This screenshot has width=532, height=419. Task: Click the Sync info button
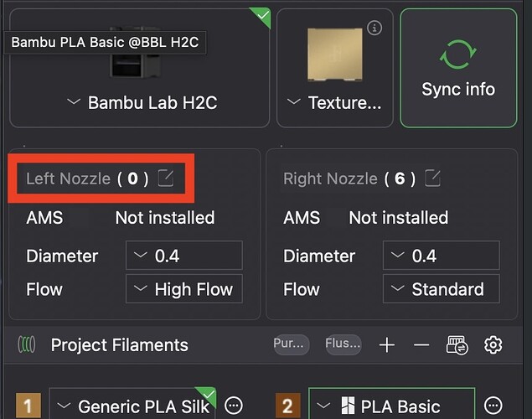pyautogui.click(x=458, y=68)
